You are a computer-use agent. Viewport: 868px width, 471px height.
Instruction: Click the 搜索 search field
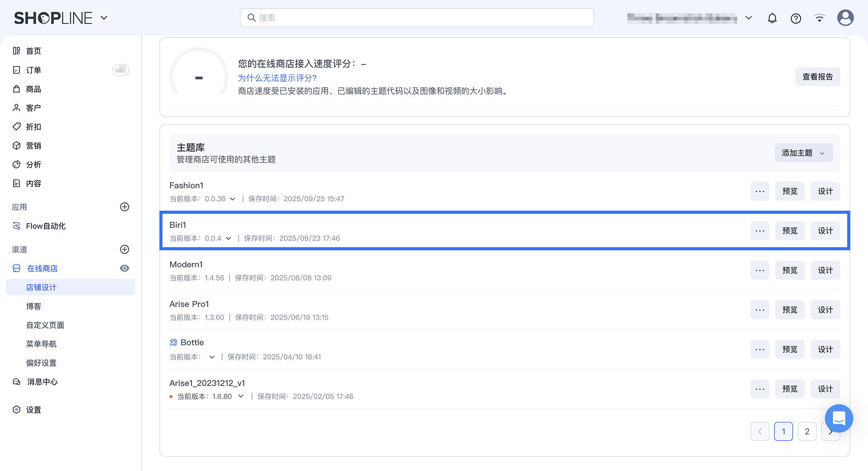tap(417, 18)
